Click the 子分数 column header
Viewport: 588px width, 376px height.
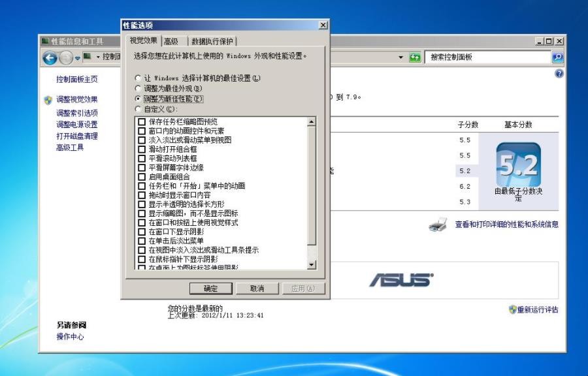click(468, 125)
